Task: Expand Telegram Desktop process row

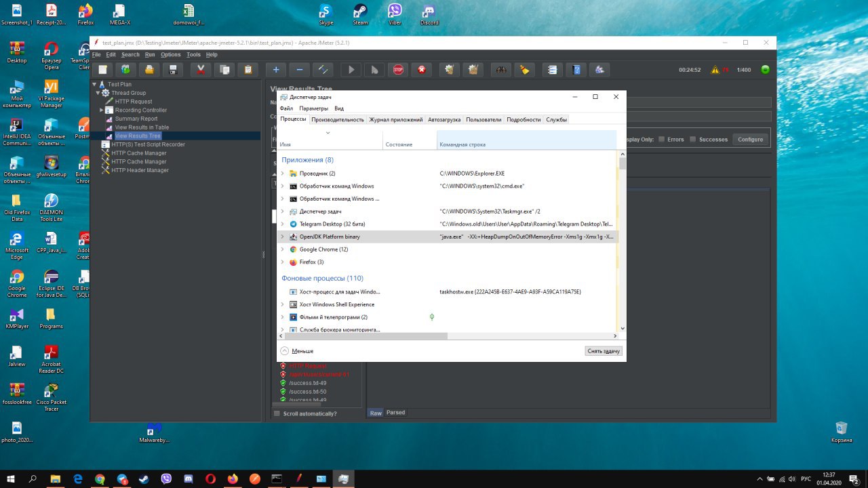Action: point(282,224)
